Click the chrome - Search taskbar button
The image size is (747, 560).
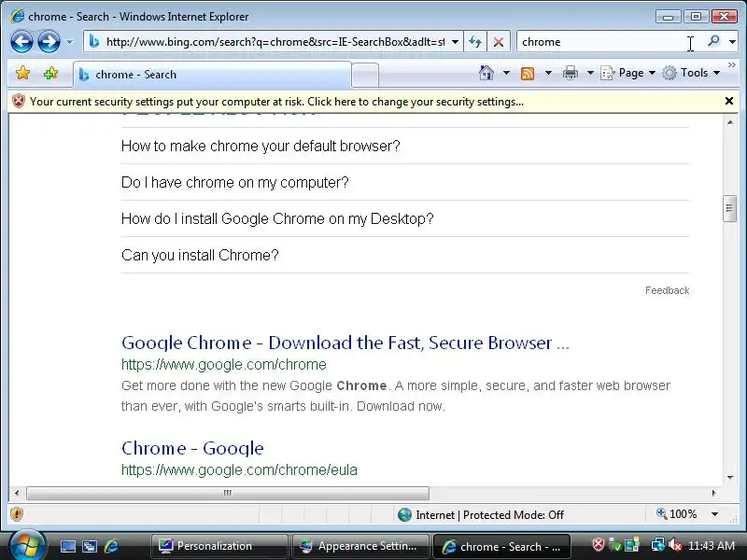pos(501,546)
